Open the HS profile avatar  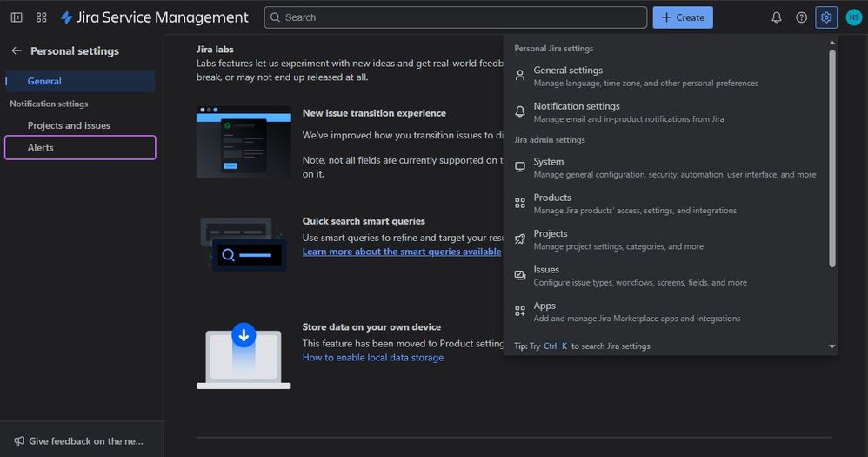click(853, 17)
